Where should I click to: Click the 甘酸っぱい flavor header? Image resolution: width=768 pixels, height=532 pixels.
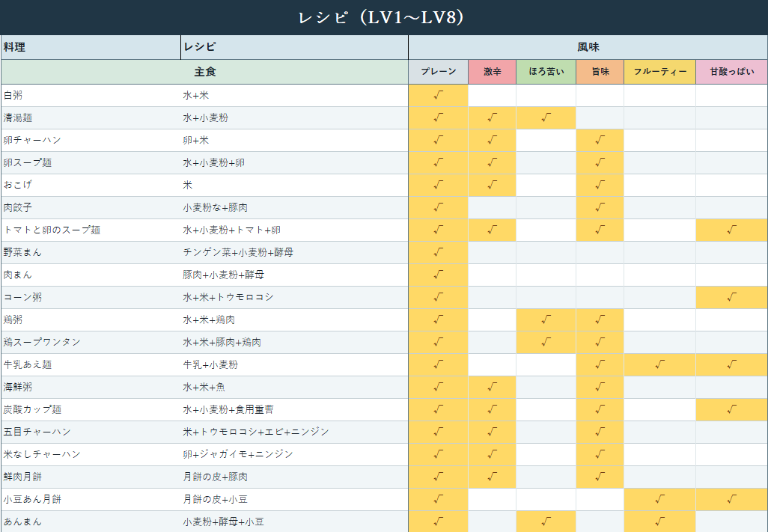click(732, 72)
